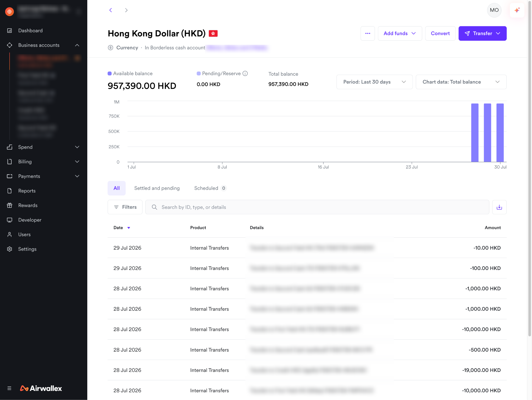Open Developer in the sidebar
The height and width of the screenshot is (400, 532).
(x=30, y=220)
